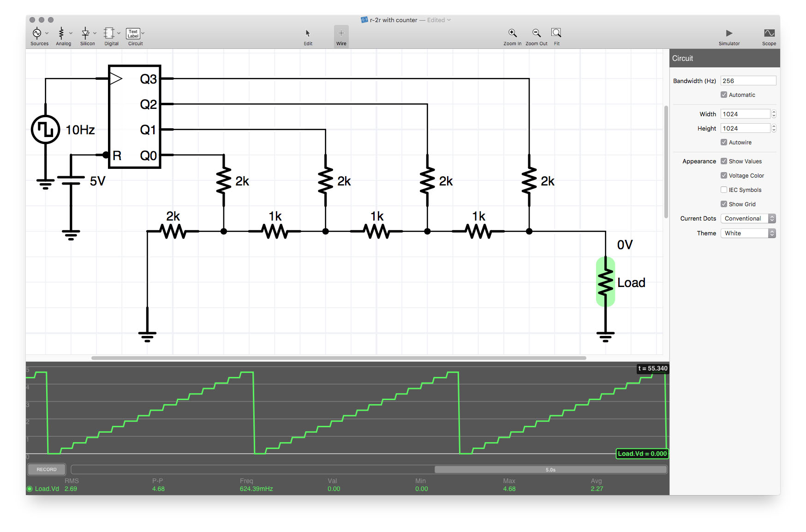806x532 pixels.
Task: Click the Freq value 624.39mHz
Action: (256, 489)
